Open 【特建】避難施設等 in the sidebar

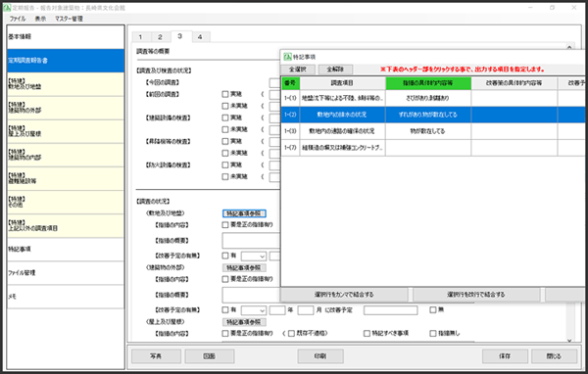coord(66,178)
